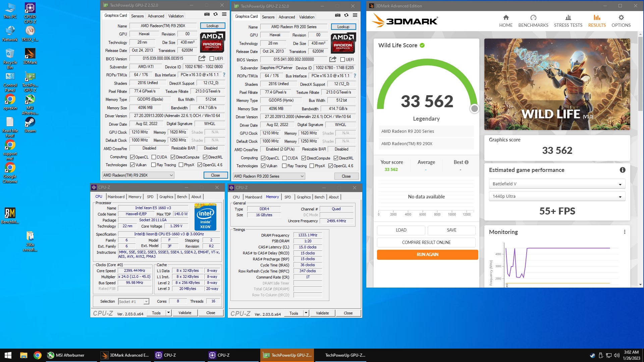Click info icon next to Best score
This screenshot has width=644, height=362.
467,162
